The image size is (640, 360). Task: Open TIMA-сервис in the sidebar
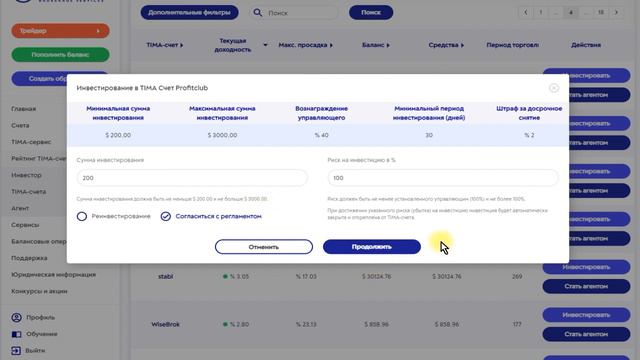click(31, 142)
